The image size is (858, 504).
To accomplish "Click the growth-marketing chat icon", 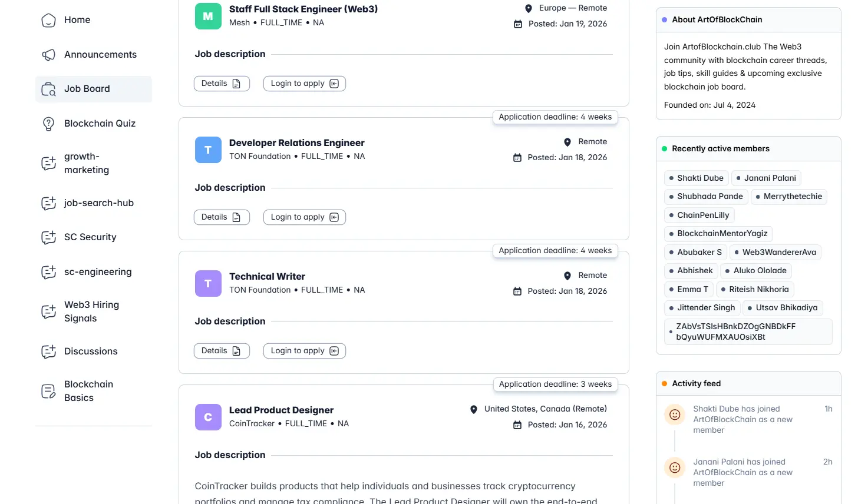I will click(x=48, y=163).
